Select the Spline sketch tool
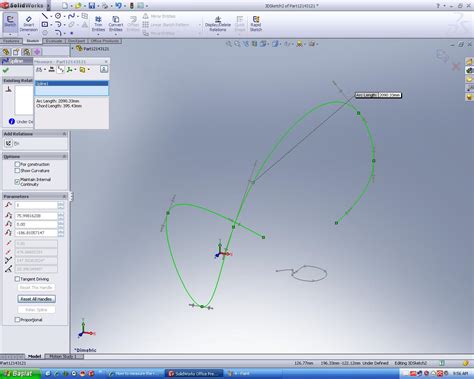 click(x=71, y=16)
